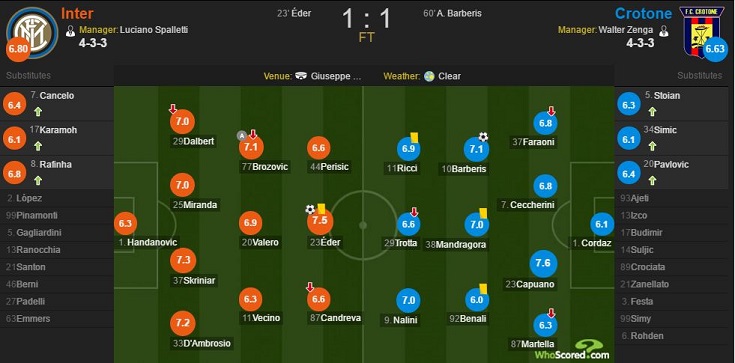The height and width of the screenshot is (363, 735).
Task: Click the weather icon beside Clear
Action: click(x=429, y=76)
